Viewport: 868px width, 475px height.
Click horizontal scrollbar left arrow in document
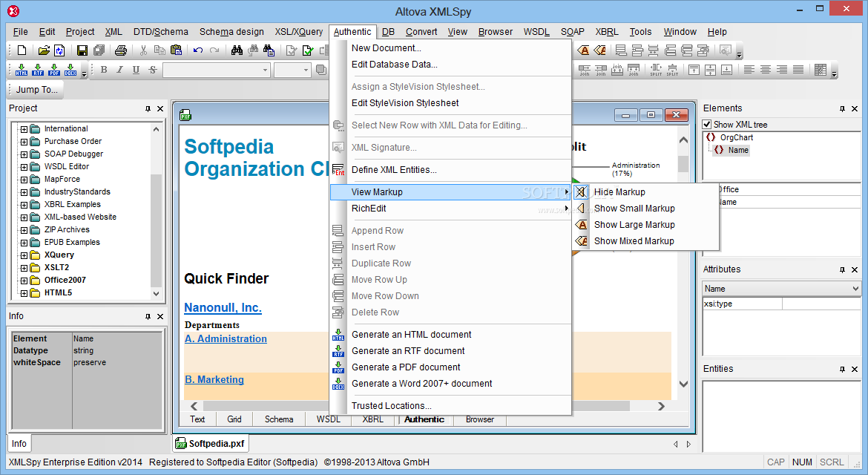194,407
